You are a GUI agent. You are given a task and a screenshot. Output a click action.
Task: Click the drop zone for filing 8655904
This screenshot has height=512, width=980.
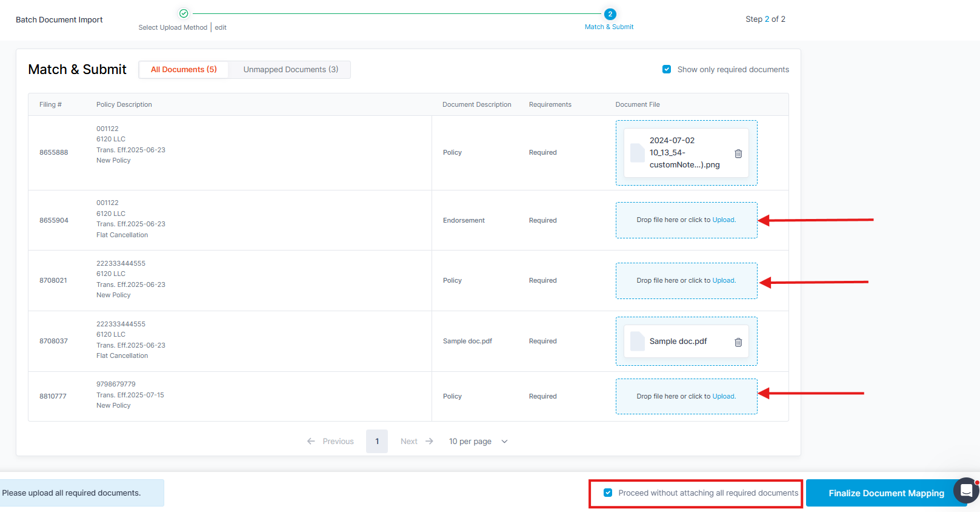[x=687, y=220]
